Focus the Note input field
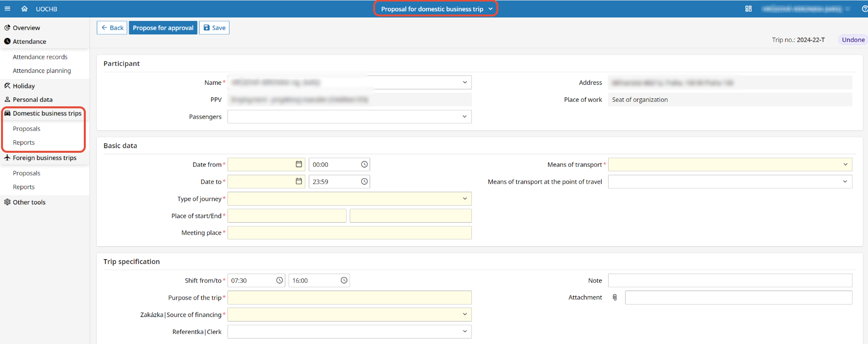Viewport: 868px width, 344px height. pos(730,281)
